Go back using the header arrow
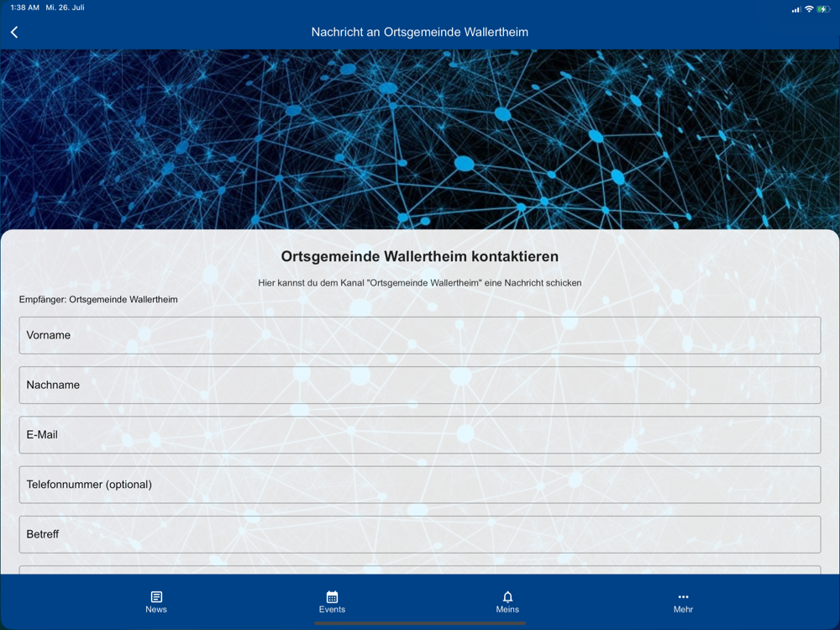Image resolution: width=840 pixels, height=630 pixels. 14,32
